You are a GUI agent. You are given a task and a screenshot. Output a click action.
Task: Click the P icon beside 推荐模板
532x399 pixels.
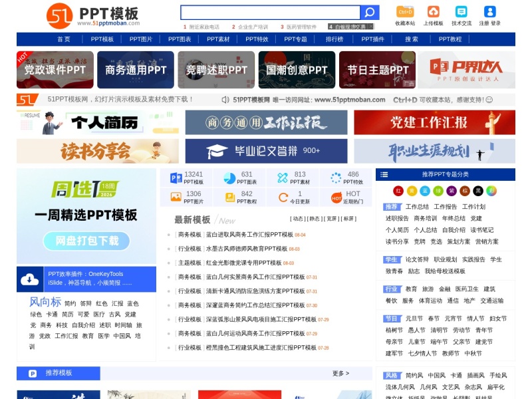[32, 374]
